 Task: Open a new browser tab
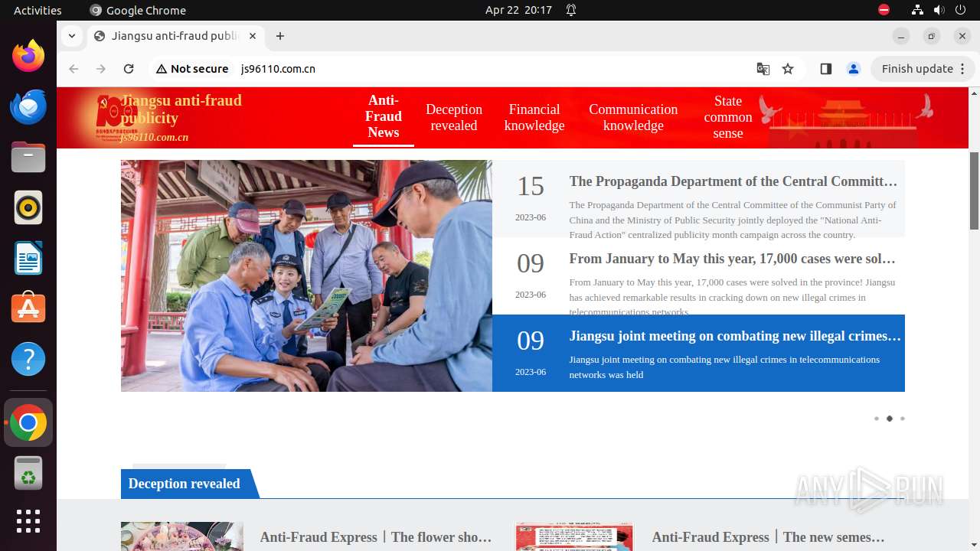(x=280, y=36)
